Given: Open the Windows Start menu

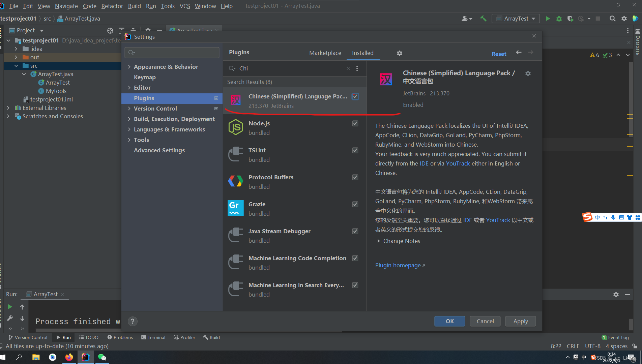Looking at the screenshot, I should [3, 357].
